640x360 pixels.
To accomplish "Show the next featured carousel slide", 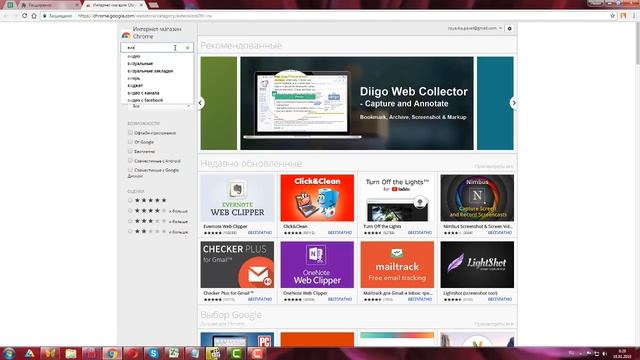I will [514, 103].
